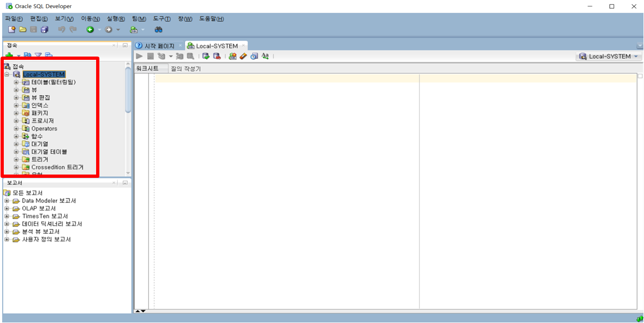Click the binoculars Find DB Object icon

(x=159, y=29)
